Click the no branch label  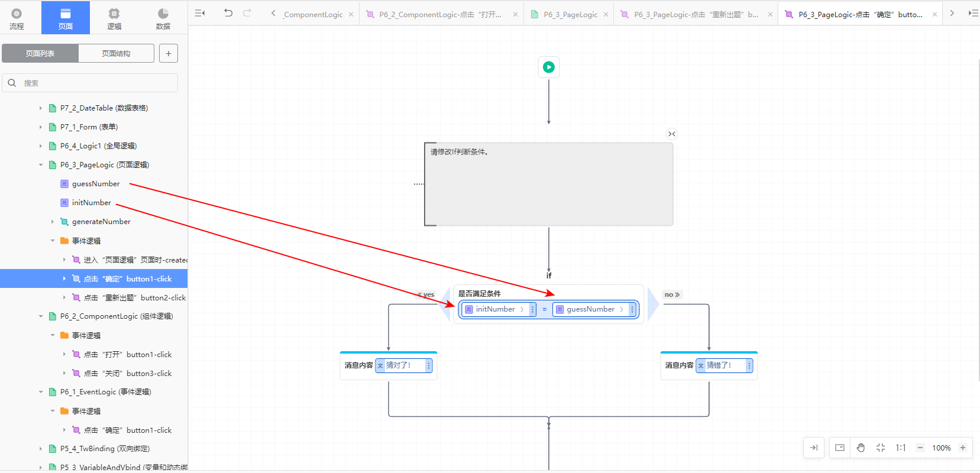click(x=672, y=294)
